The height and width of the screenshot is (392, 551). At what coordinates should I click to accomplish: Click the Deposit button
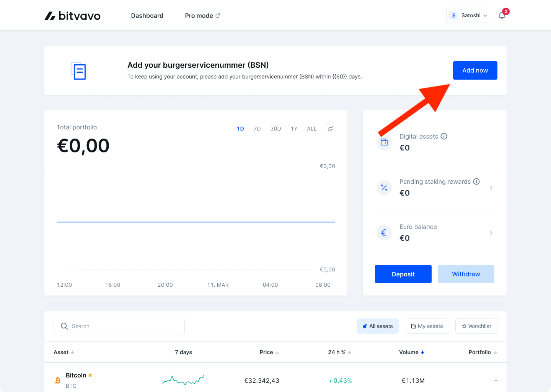point(403,274)
